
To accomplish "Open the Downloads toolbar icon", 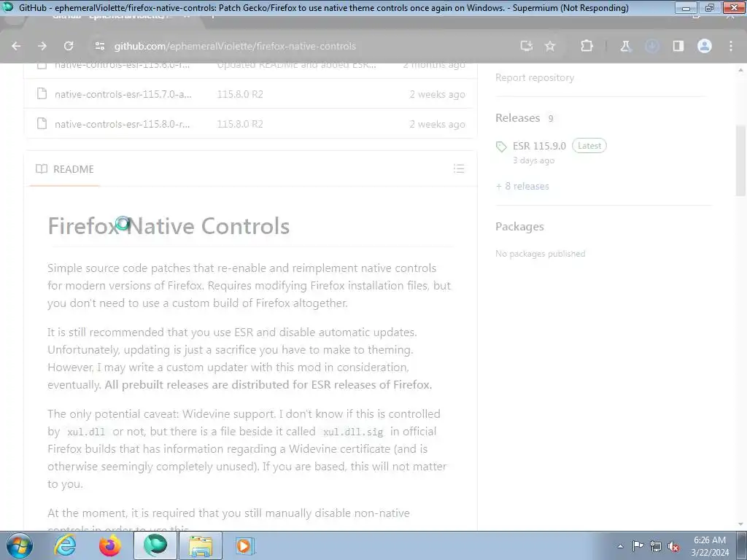I will tap(651, 46).
